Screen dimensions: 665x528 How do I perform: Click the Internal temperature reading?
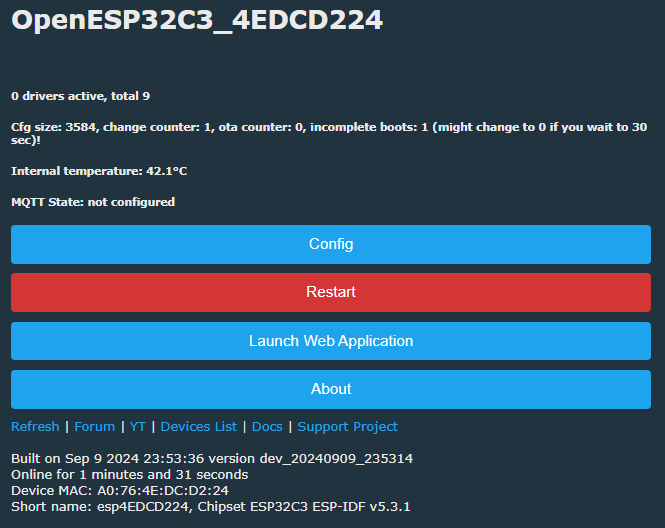pos(99,171)
